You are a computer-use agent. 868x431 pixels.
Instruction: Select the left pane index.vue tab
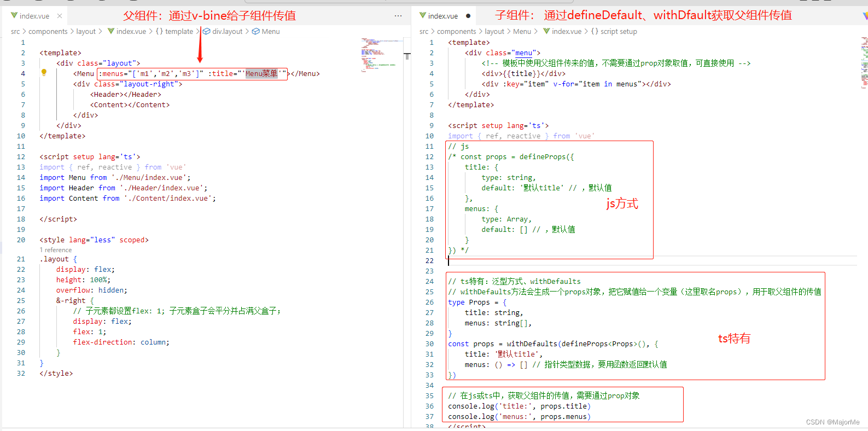pyautogui.click(x=34, y=16)
